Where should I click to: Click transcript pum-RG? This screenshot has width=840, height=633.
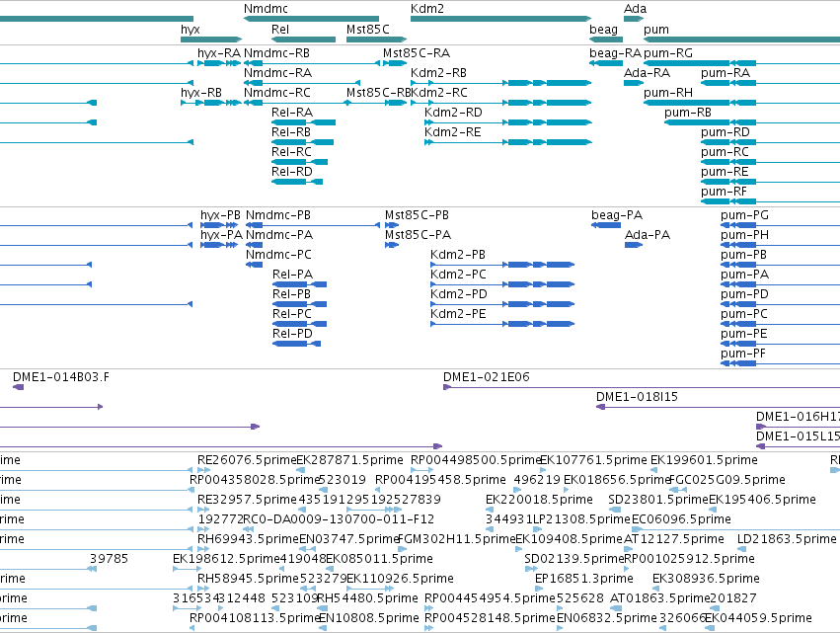tap(668, 53)
